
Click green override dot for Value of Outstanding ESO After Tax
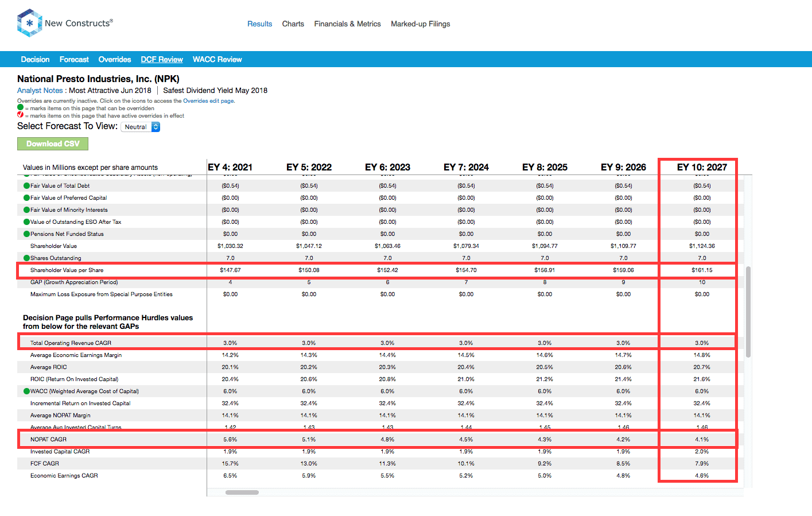[x=26, y=222]
